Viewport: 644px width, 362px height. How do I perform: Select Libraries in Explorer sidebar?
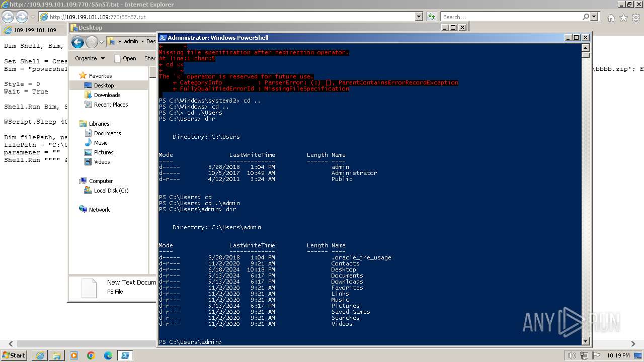click(99, 124)
